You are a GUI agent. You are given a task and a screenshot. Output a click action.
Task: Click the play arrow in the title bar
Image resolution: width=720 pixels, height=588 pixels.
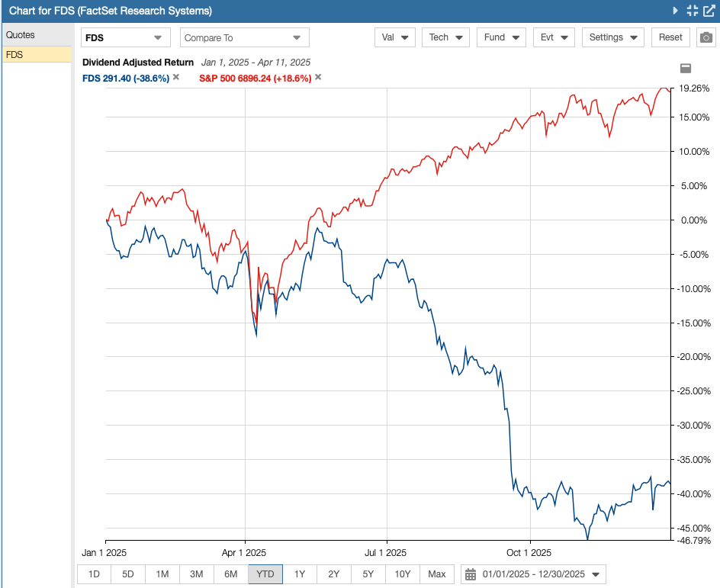pos(675,10)
